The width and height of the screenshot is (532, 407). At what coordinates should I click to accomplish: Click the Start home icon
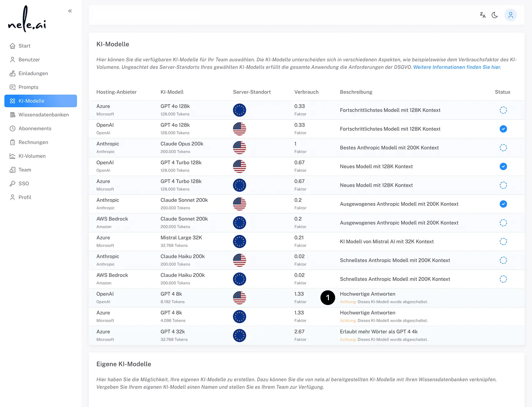pyautogui.click(x=13, y=46)
